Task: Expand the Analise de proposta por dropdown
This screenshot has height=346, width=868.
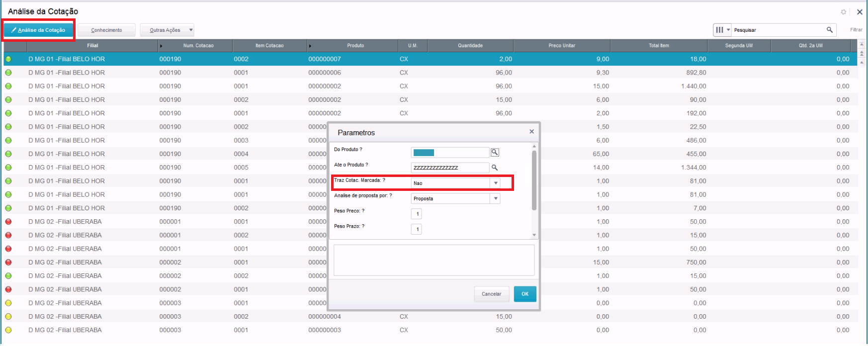Action: coord(496,199)
